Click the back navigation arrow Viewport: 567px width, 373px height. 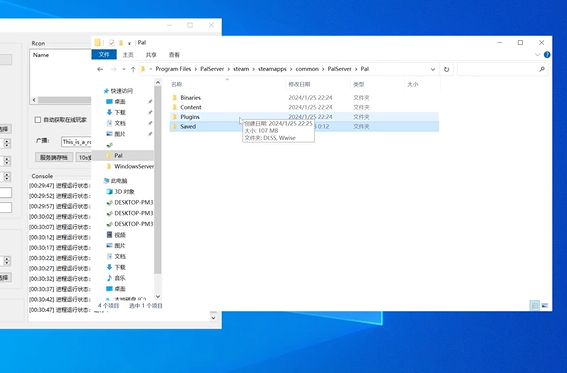pos(100,69)
